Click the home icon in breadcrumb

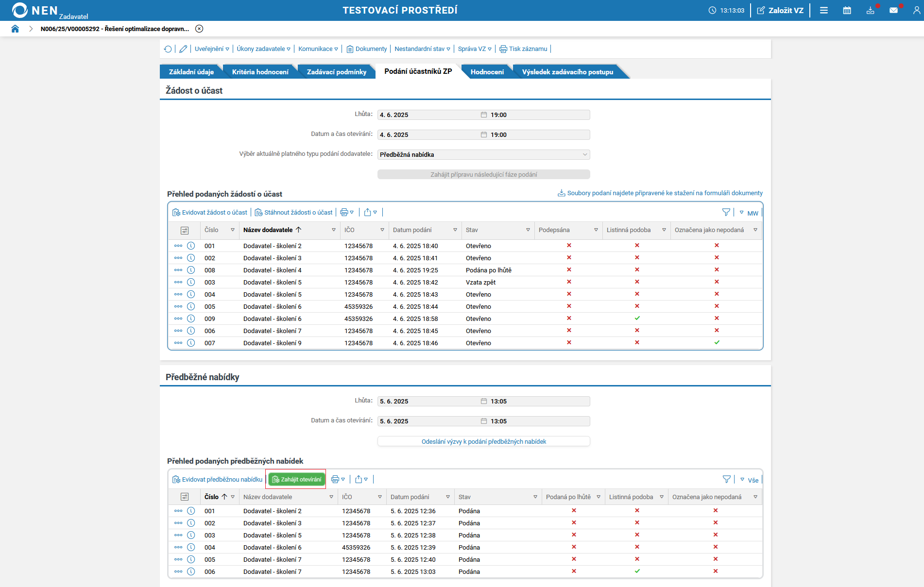point(15,29)
